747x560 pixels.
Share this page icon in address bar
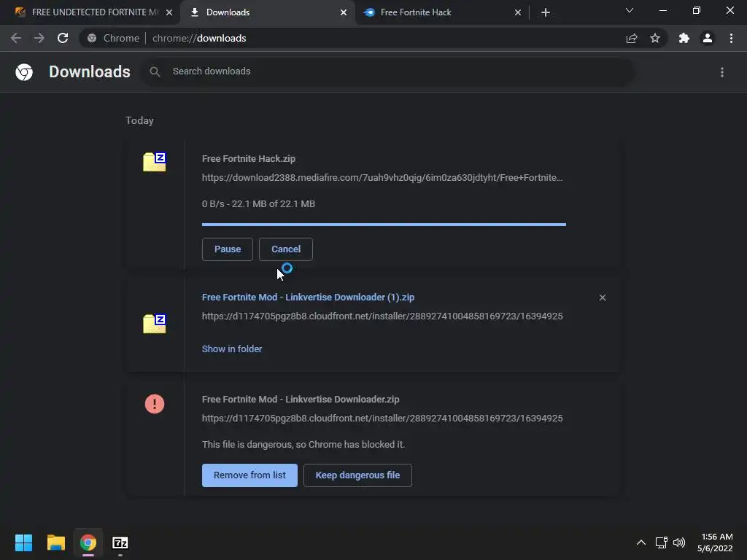632,38
